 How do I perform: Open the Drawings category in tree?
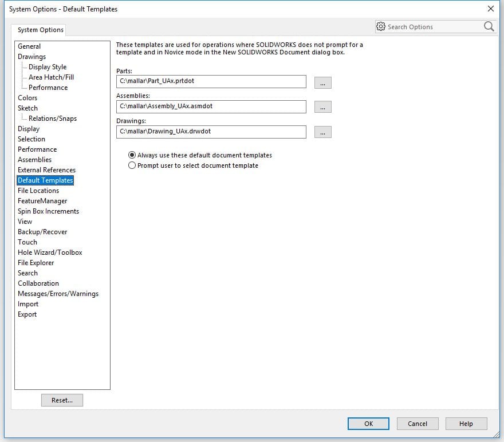tap(31, 57)
